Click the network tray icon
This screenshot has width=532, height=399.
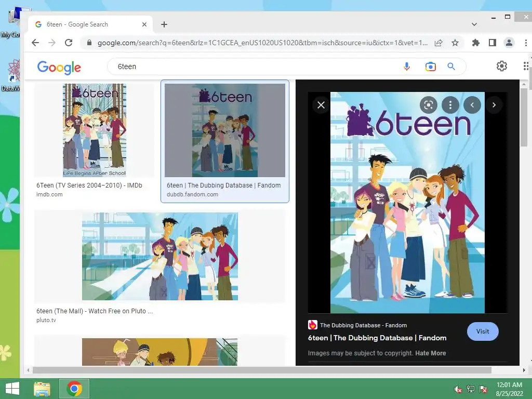pyautogui.click(x=471, y=389)
